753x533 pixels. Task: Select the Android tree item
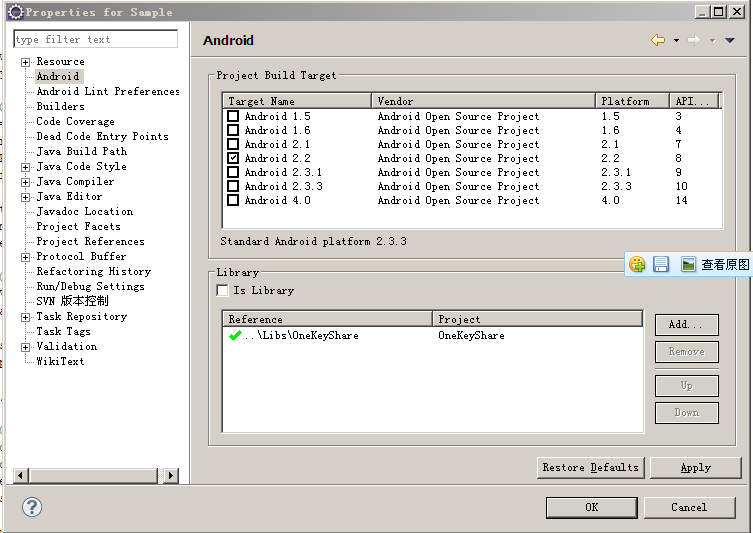click(x=58, y=76)
